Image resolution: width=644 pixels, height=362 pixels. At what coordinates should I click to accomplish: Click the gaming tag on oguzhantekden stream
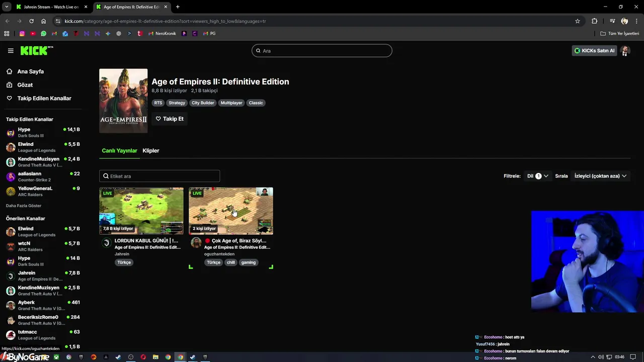tap(249, 262)
